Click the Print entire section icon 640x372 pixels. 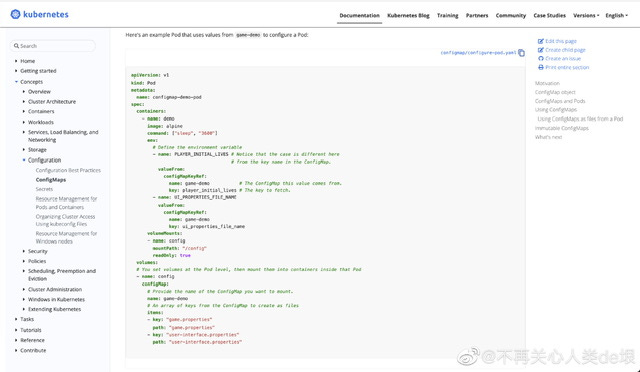tap(541, 67)
